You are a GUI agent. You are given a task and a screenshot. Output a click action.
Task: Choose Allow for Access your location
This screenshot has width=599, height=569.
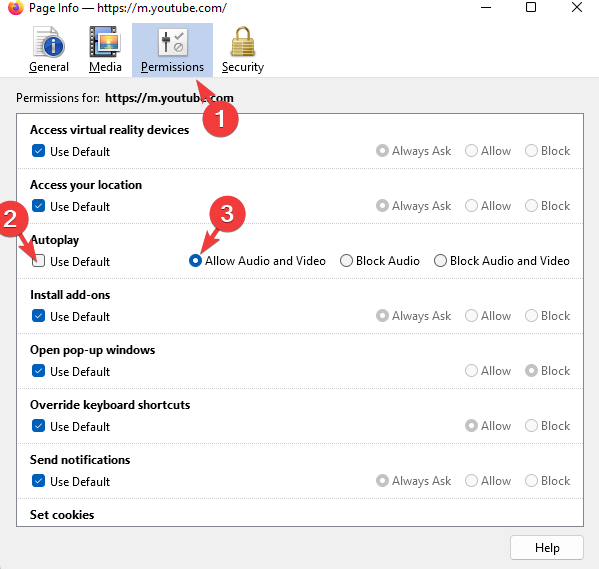coord(471,206)
